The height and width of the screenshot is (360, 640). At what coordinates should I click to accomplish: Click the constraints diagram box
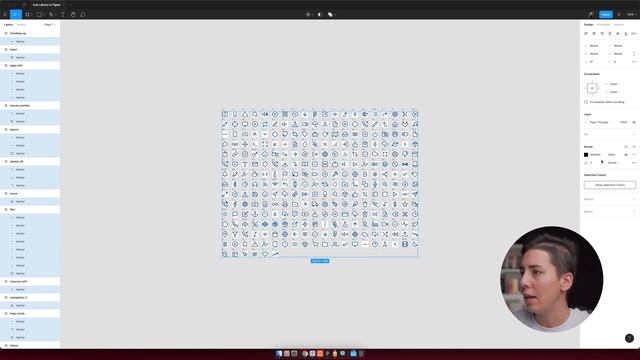[592, 88]
